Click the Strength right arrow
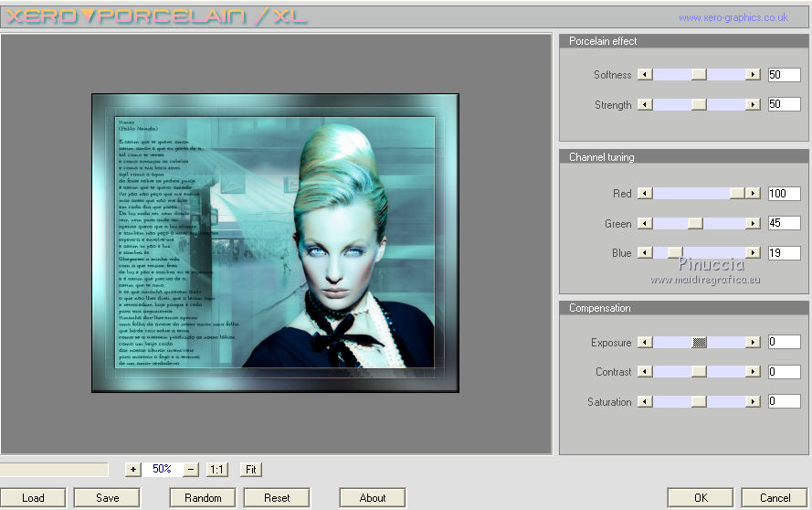 [753, 105]
